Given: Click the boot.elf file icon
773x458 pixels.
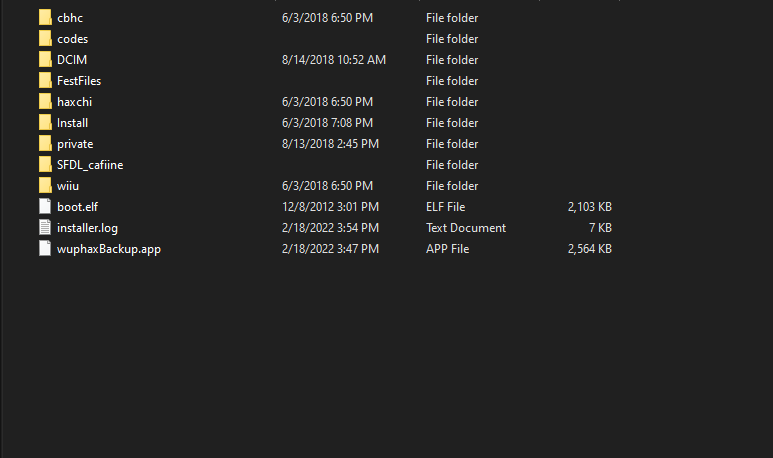Looking at the screenshot, I should [x=45, y=207].
